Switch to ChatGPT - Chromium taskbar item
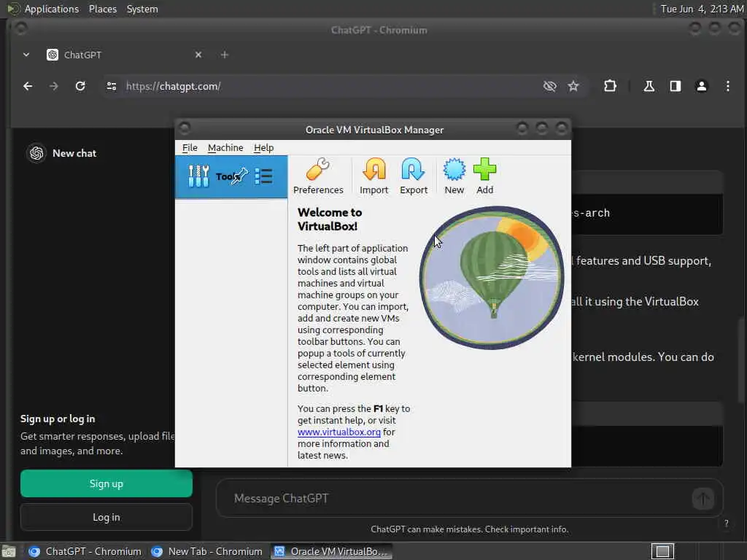 point(86,551)
